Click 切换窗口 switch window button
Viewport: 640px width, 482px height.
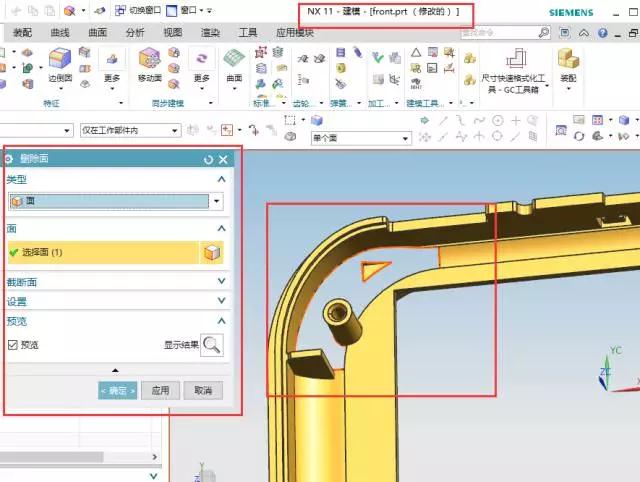pos(138,10)
